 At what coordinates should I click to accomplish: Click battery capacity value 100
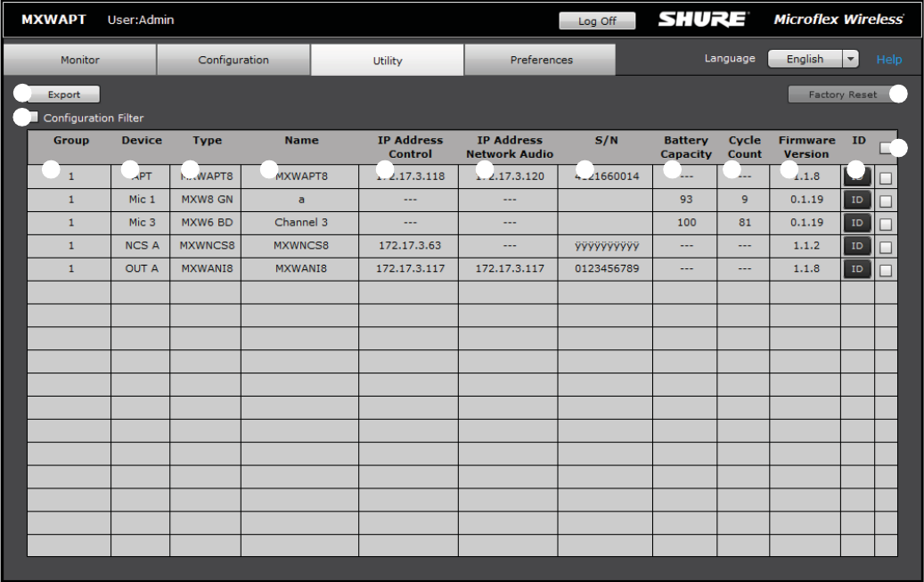686,222
